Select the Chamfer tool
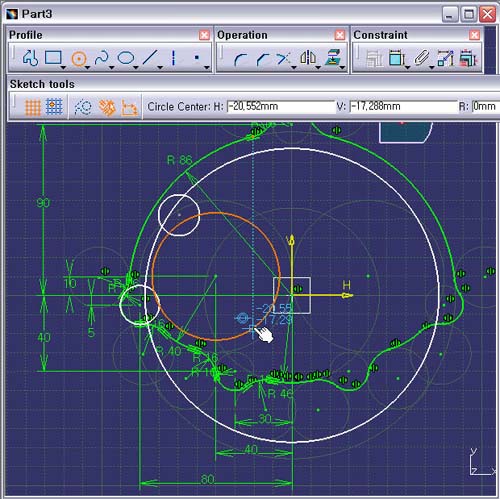The width and height of the screenshot is (500, 499). (x=263, y=59)
